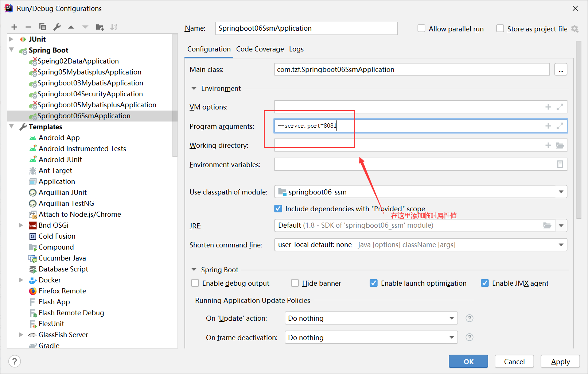Enable Allow parallel run checkbox
Image resolution: width=588 pixels, height=374 pixels.
[421, 28]
